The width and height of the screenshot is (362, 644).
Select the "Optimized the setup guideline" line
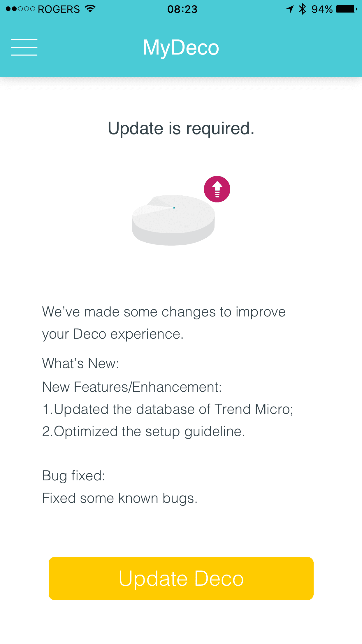click(x=143, y=431)
